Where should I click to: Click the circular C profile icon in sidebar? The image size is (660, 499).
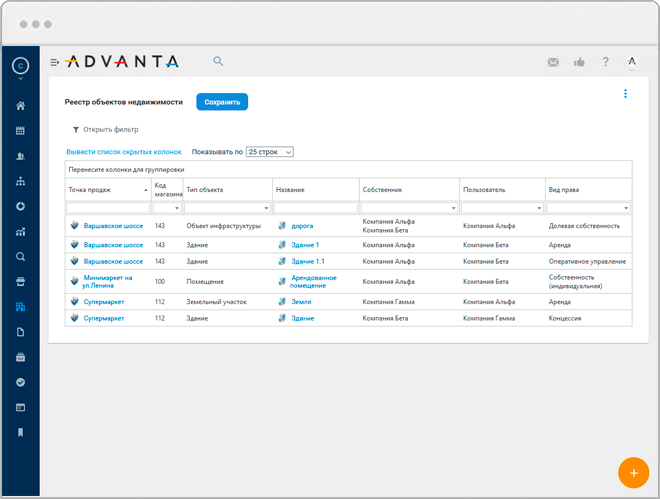[x=20, y=66]
